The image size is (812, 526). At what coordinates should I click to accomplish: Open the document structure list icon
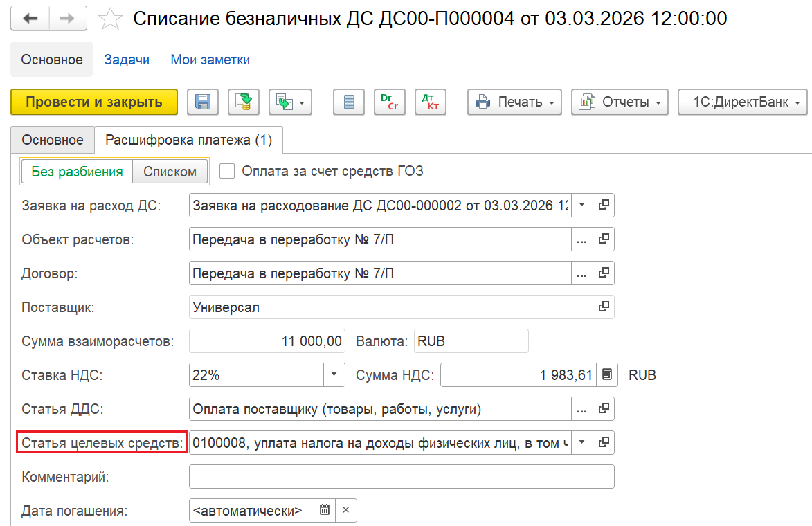(x=349, y=102)
